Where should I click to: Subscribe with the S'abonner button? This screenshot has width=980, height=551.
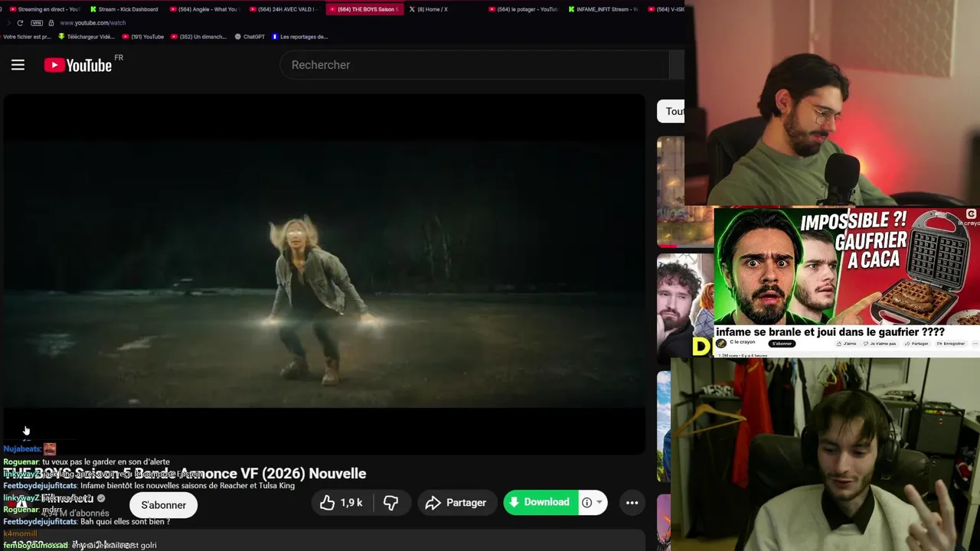pos(163,505)
